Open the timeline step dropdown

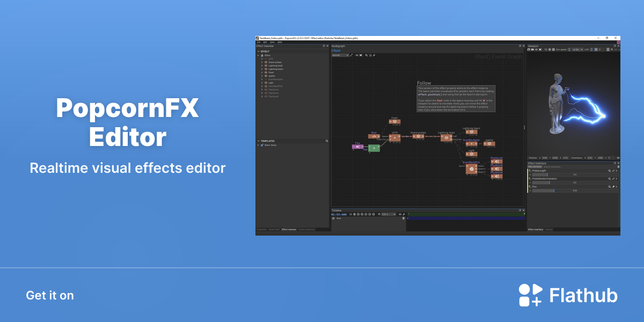pos(389,214)
